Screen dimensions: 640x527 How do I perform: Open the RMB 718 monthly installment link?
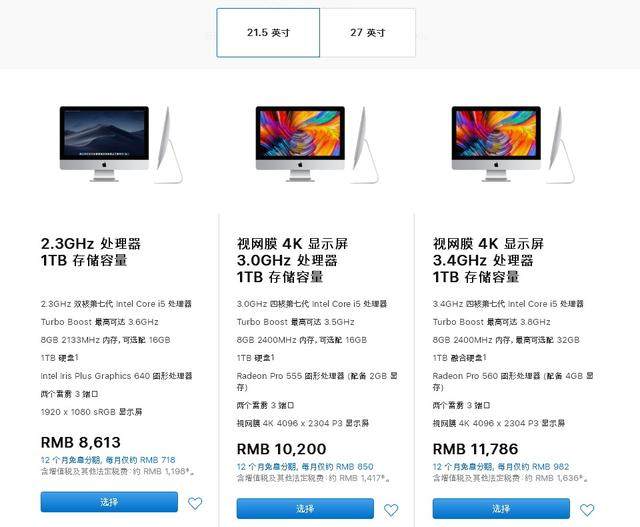(x=108, y=460)
